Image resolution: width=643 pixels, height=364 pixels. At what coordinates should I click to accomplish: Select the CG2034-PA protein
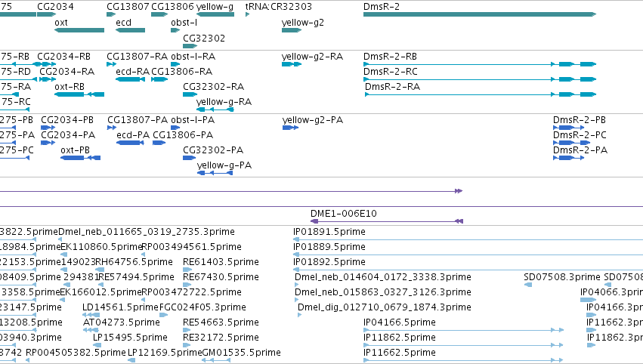click(x=48, y=143)
